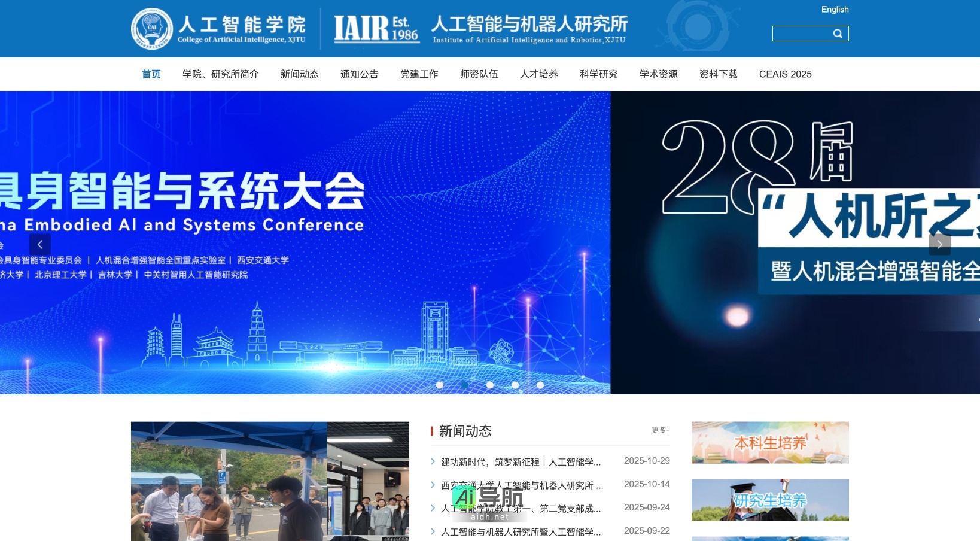Select the first carousel indicator dot

pos(440,385)
